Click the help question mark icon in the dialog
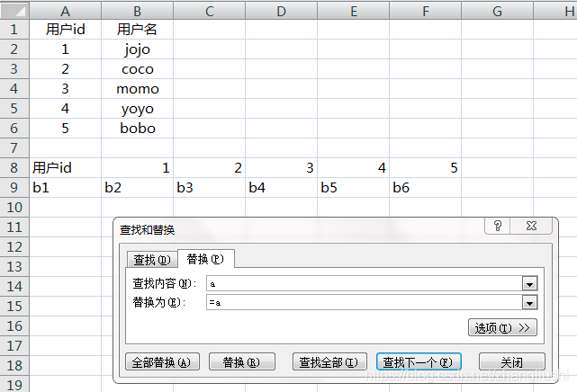 tap(498, 226)
